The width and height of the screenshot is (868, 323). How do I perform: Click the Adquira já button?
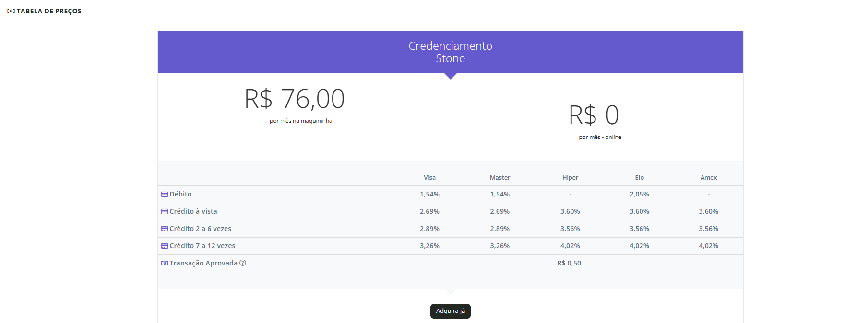451,311
